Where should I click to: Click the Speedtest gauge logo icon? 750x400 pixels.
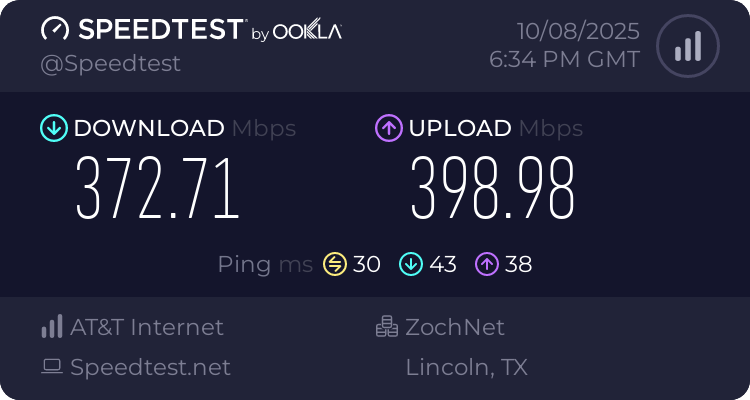click(54, 30)
